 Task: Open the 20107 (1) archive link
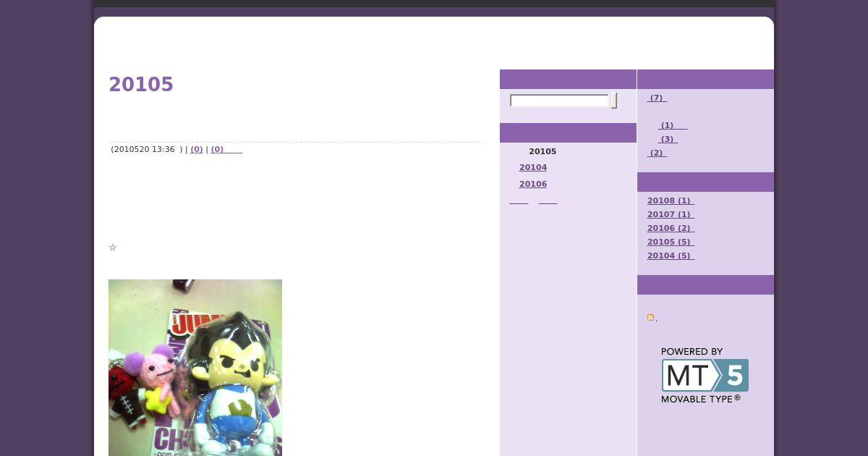point(671,214)
